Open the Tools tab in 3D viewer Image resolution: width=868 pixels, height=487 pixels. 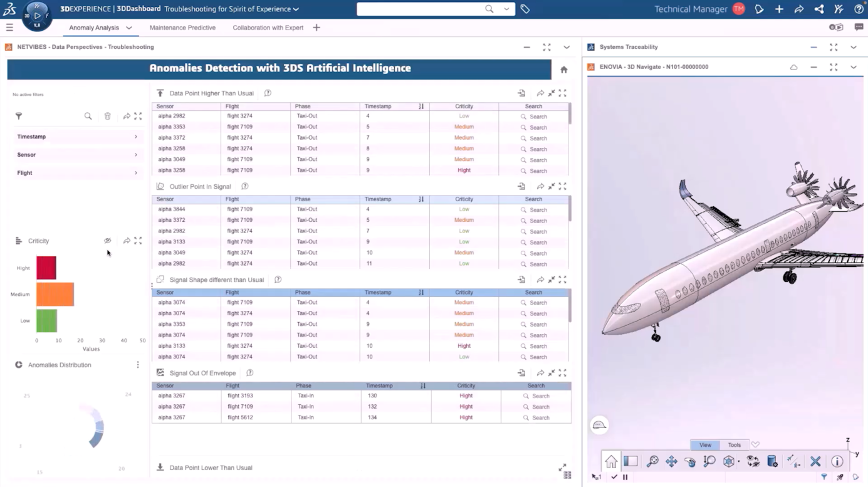[734, 445]
